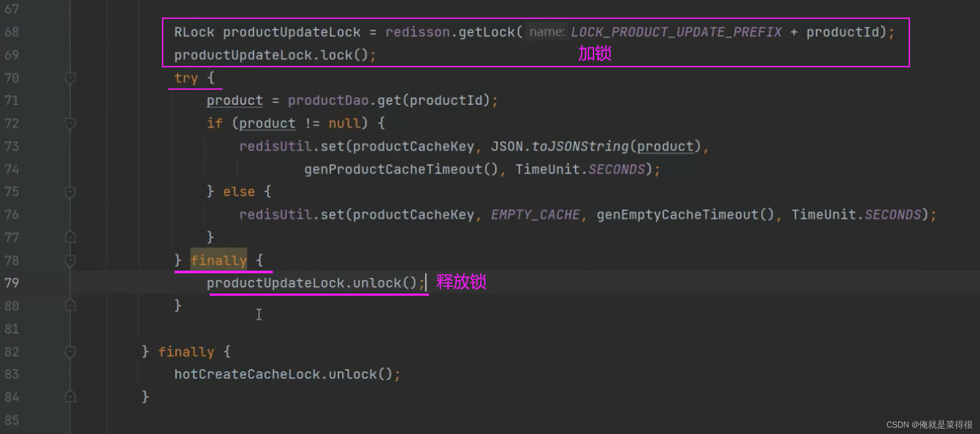The image size is (980, 434).
Task: Click line number 71 in the gutter
Action: tap(12, 100)
